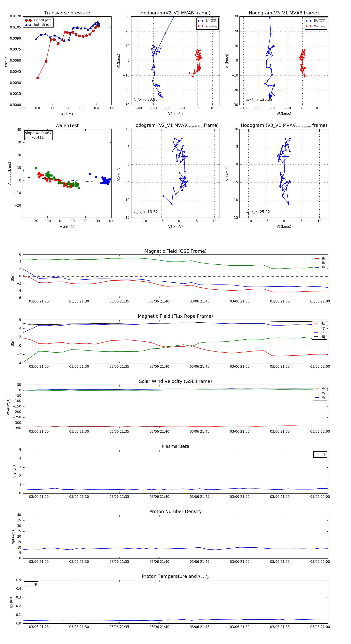The height and width of the screenshot is (644, 351).
Task: Click the V2_V1 MVAV remaining frame hodogram title
Action: [x=175, y=125]
